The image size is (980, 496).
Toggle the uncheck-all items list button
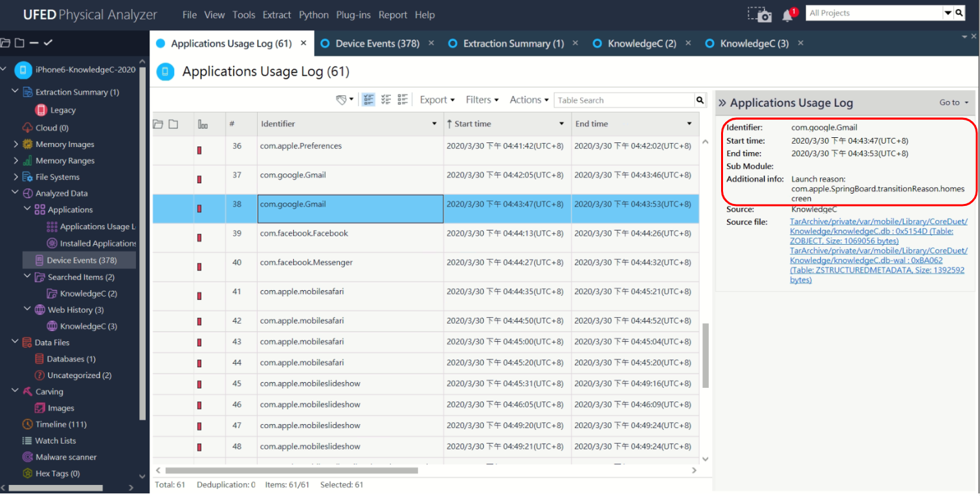point(386,100)
